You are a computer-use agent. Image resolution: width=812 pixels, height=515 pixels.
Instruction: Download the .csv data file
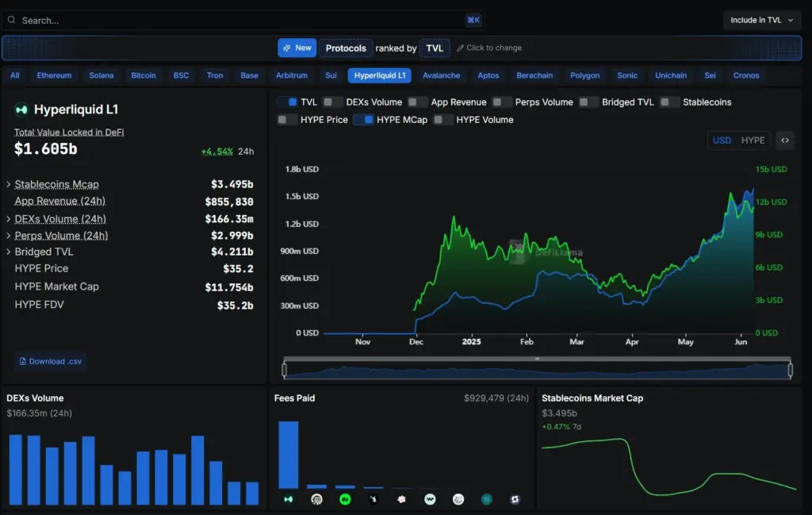coord(51,361)
